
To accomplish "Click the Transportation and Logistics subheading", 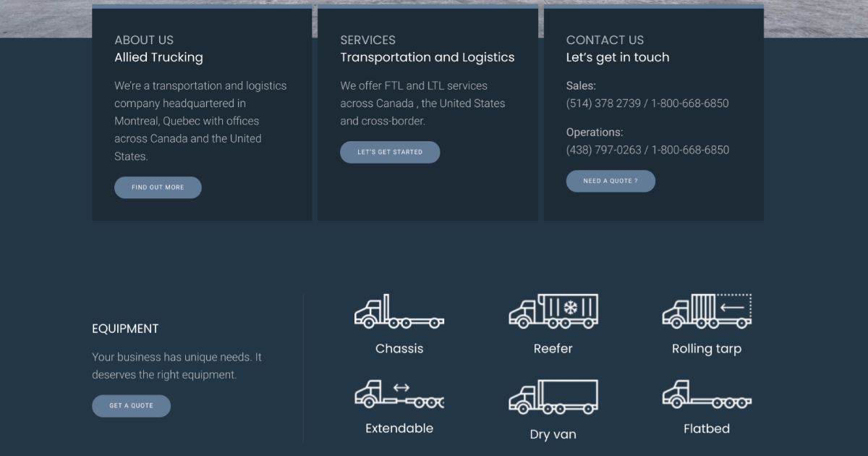I will (x=427, y=57).
